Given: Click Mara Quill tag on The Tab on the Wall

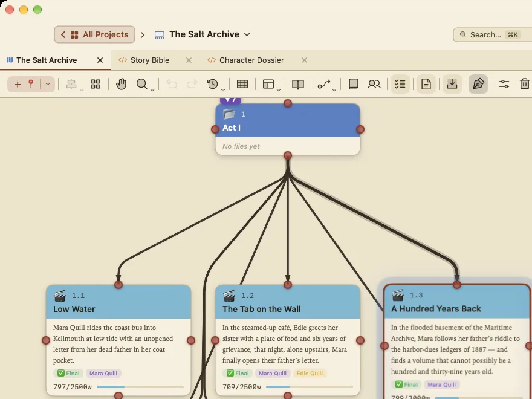Looking at the screenshot, I should pyautogui.click(x=273, y=373).
